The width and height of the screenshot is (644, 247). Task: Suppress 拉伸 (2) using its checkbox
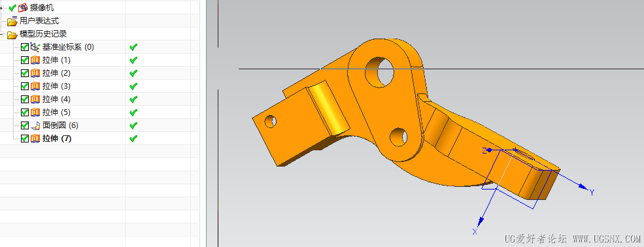(25, 73)
